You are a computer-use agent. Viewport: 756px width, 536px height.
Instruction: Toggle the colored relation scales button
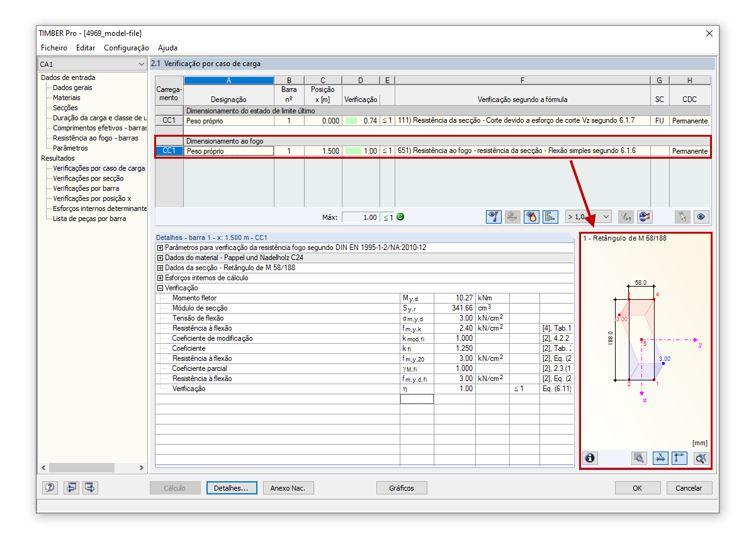pos(494,217)
